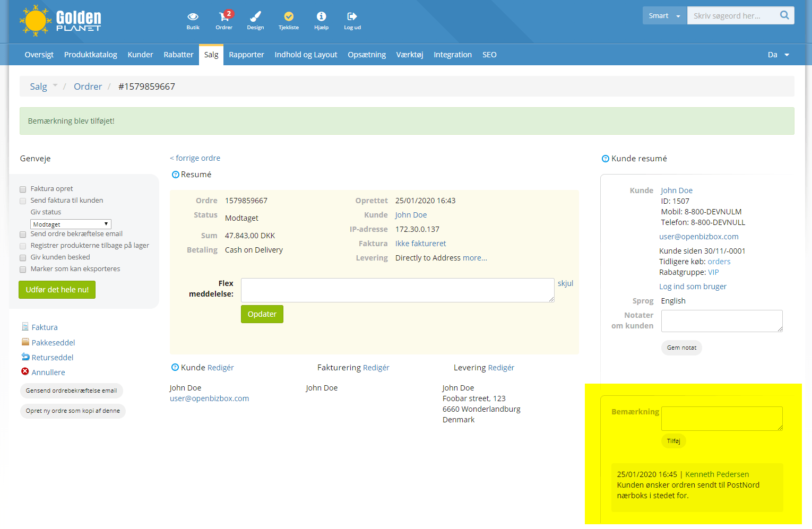812x529 pixels.
Task: Open the Design brush icon
Action: (255, 16)
